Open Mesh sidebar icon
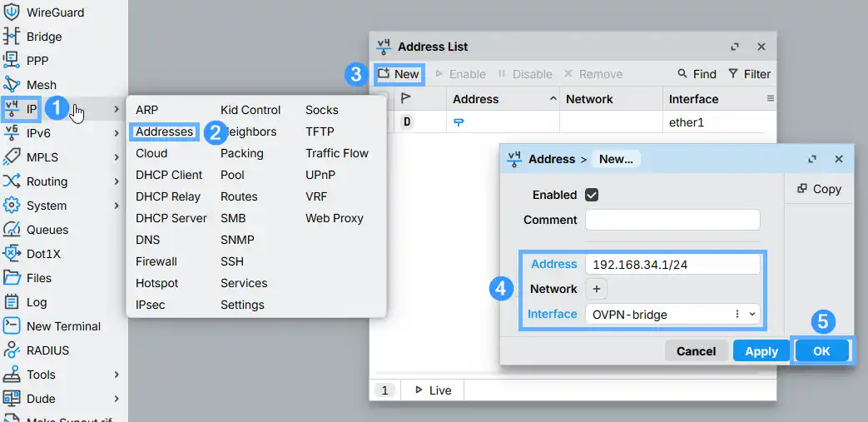868x422 pixels. click(12, 85)
